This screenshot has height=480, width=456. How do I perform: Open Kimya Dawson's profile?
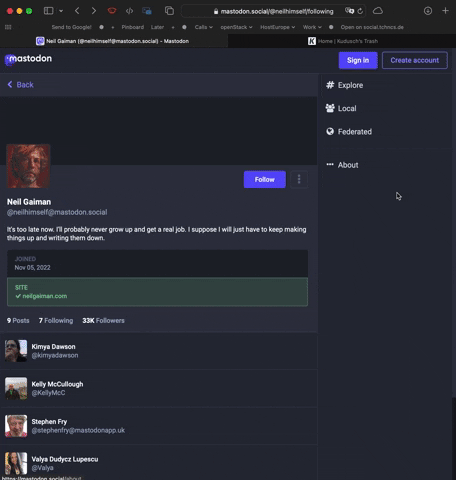pos(53,347)
